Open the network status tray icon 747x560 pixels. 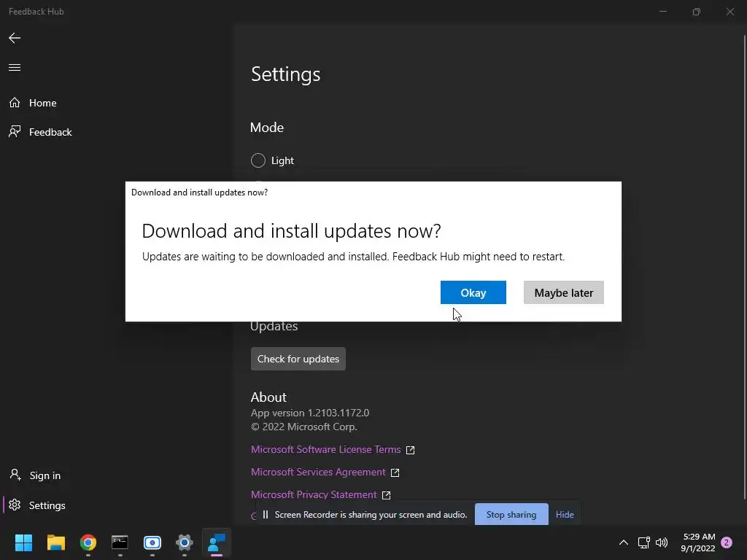point(643,542)
